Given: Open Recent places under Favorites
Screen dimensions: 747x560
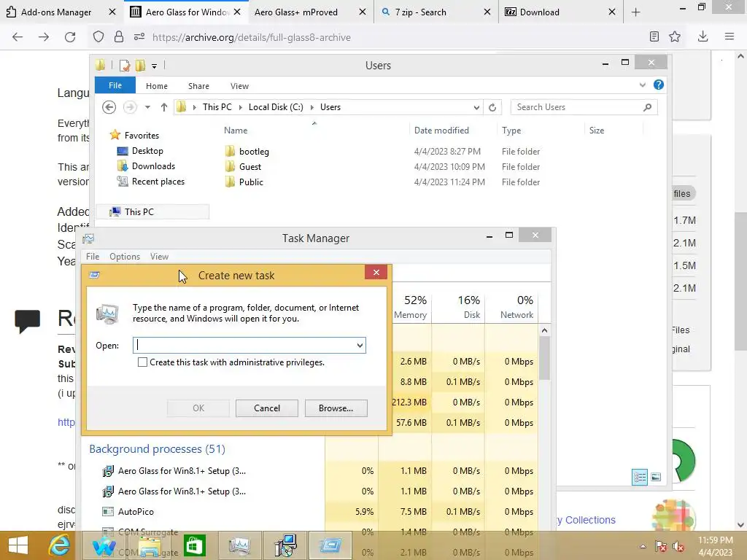Looking at the screenshot, I should 158,181.
